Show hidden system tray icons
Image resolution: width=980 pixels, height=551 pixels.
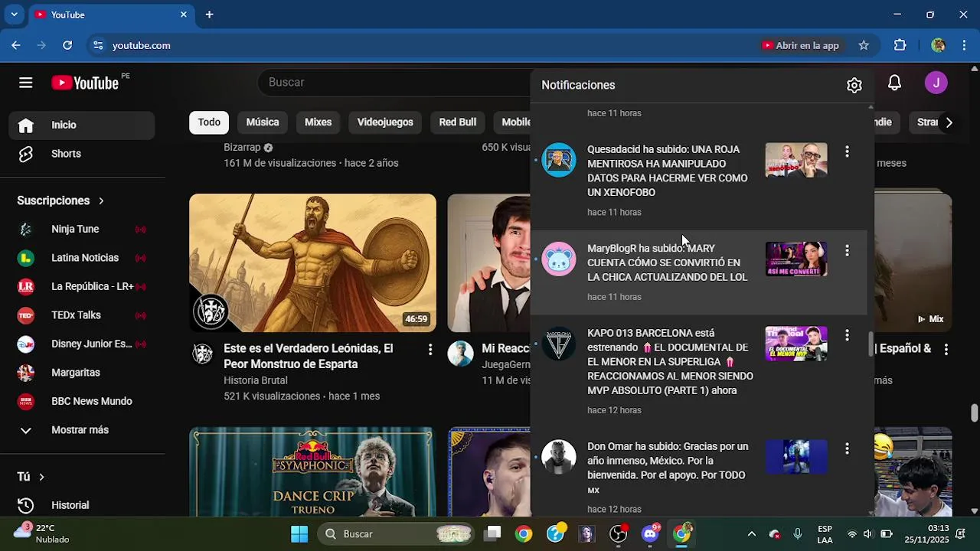(752, 533)
